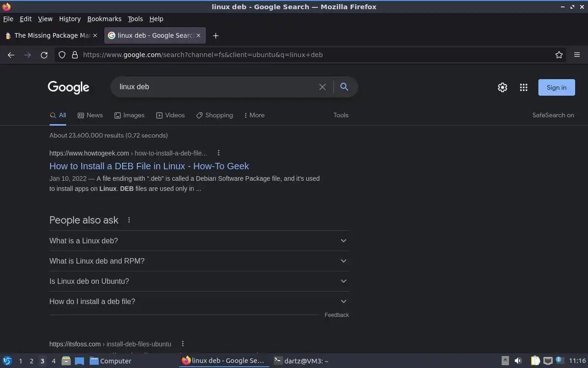
Task: Close The Missing Package Manager tab
Action: coord(95,35)
